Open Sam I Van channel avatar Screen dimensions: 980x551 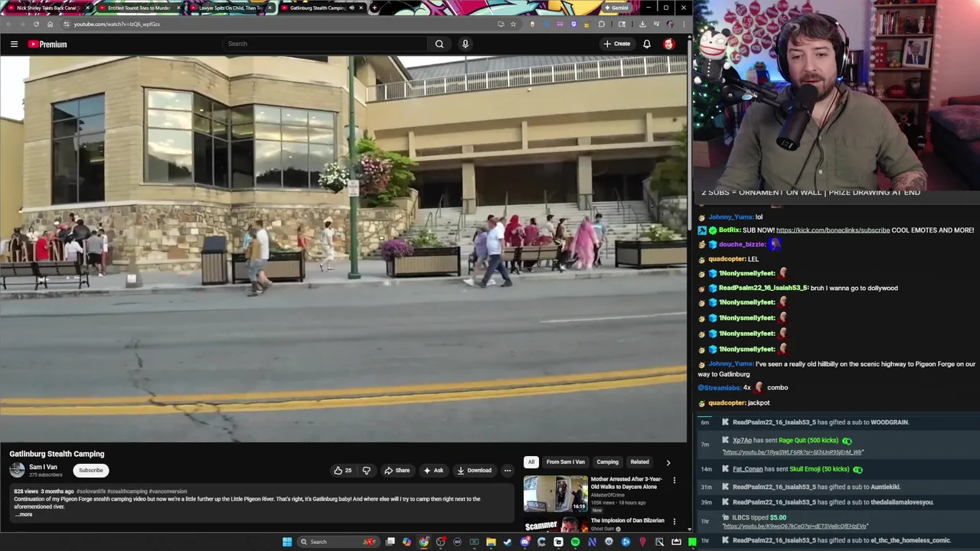coord(17,470)
